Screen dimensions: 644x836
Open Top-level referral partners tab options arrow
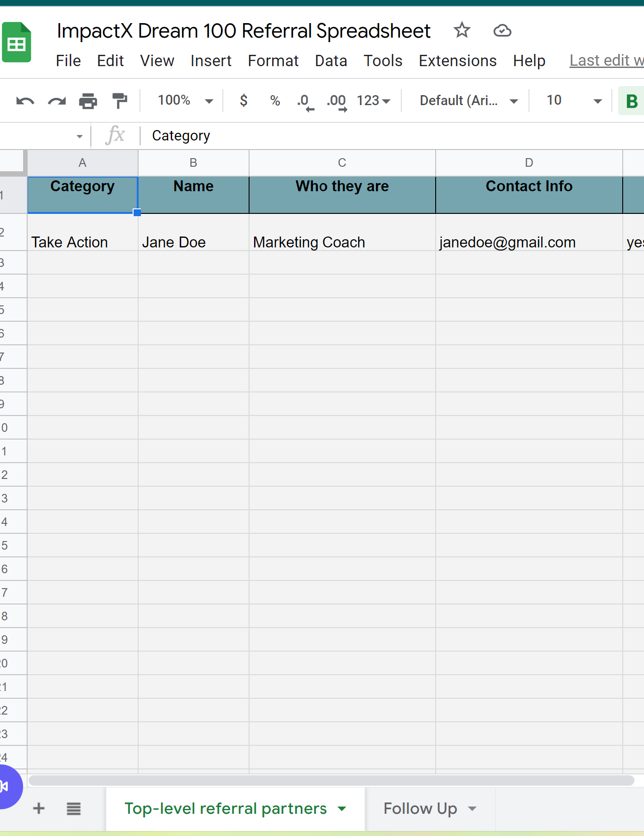(342, 808)
